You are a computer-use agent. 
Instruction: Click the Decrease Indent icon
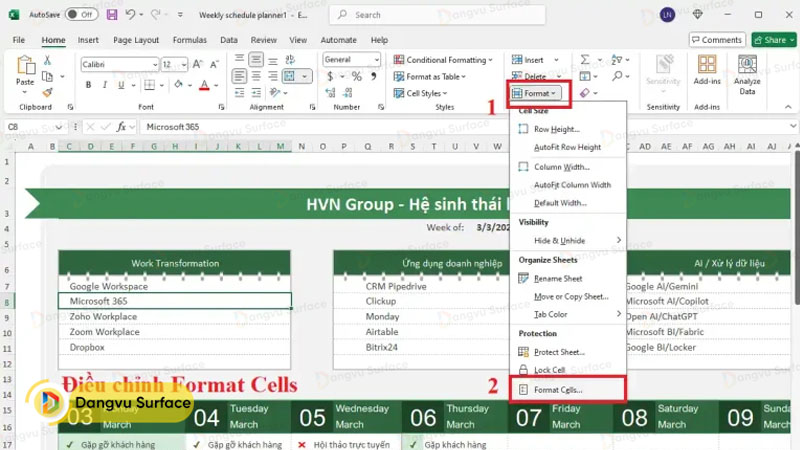(239, 93)
